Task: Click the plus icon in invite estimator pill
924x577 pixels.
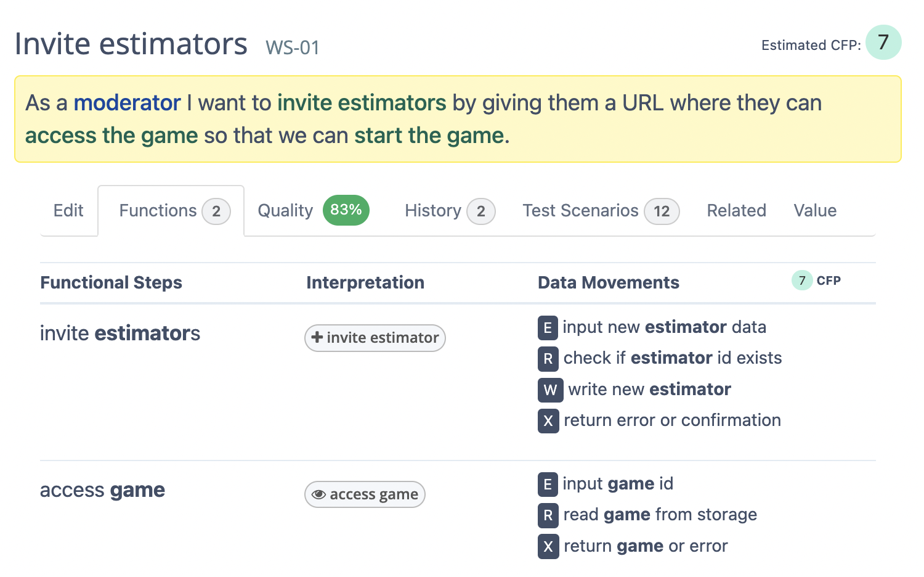Action: tap(317, 337)
